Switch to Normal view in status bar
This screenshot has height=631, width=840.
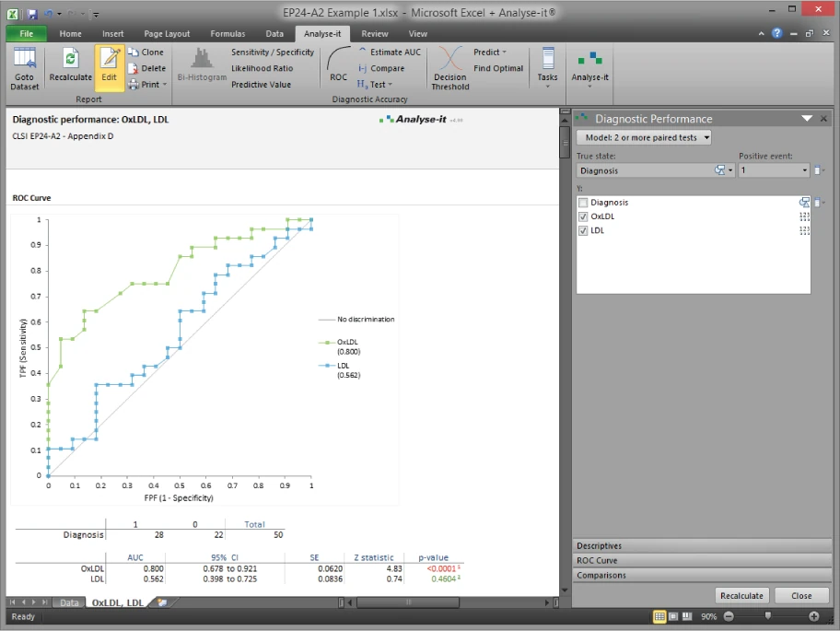659,616
